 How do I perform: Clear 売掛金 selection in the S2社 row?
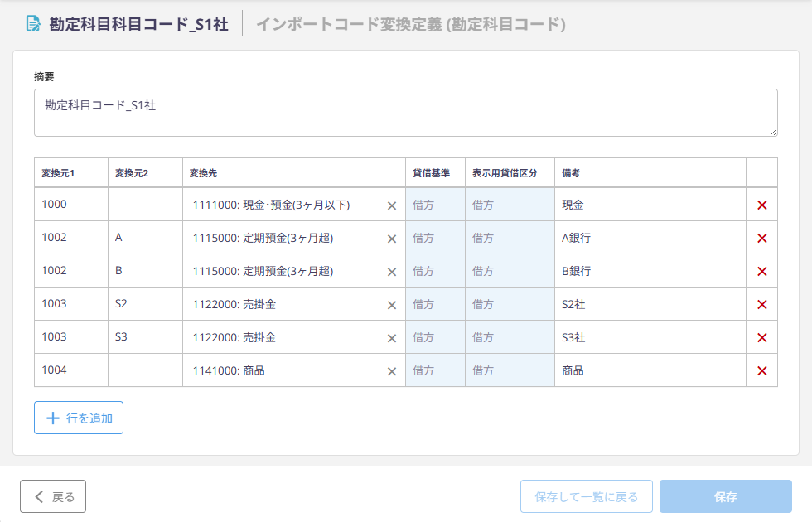click(x=391, y=305)
